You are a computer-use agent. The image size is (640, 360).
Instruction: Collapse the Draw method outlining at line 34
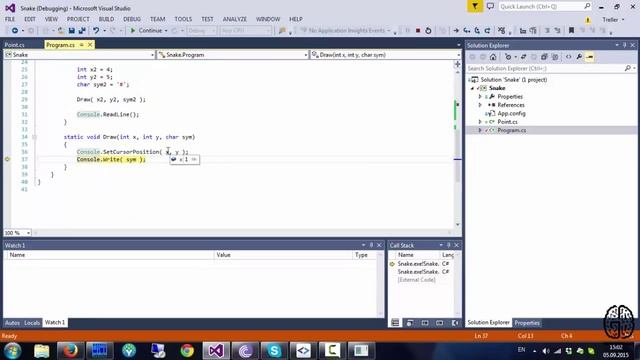(34, 137)
